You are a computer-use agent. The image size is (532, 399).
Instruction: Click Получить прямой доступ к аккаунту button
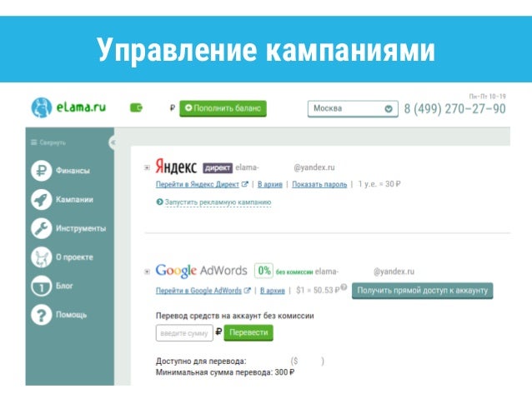[x=423, y=291]
